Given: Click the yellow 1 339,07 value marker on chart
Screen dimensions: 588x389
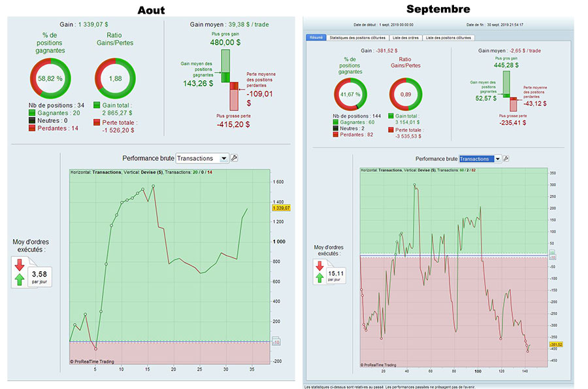Looking at the screenshot, I should tap(281, 208).
